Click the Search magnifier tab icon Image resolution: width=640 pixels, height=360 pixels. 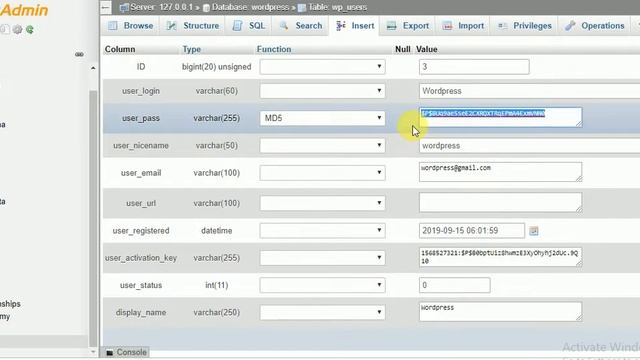coord(284,26)
